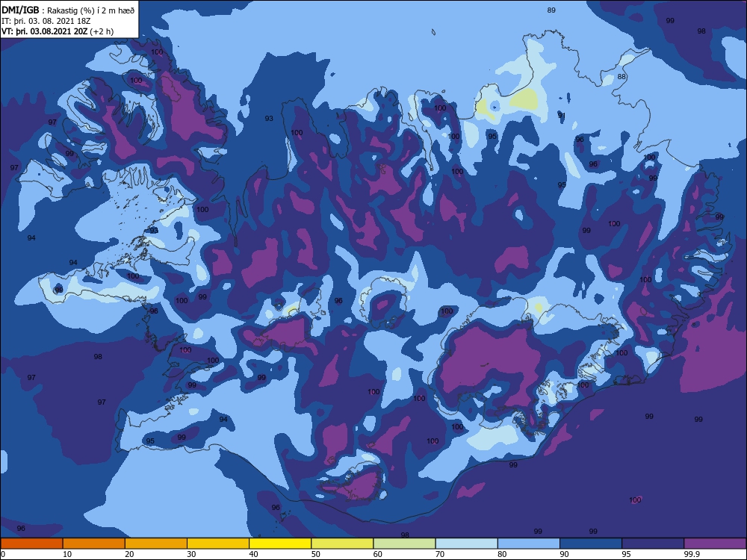The width and height of the screenshot is (747, 560).
Task: Click the 90–95 medium blue legend swatch
Action: click(x=591, y=544)
